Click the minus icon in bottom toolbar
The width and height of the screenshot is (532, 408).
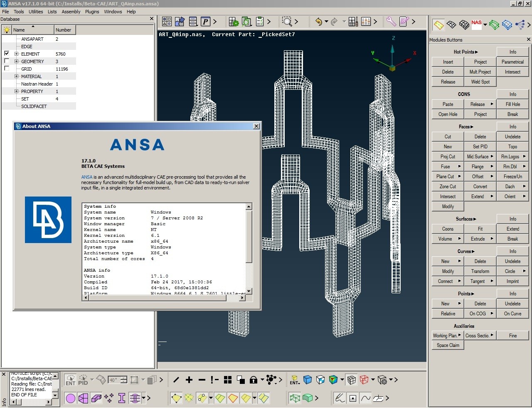coord(202,380)
